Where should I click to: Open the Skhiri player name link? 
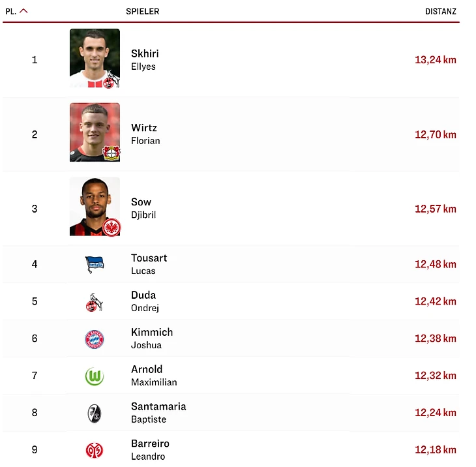click(145, 53)
